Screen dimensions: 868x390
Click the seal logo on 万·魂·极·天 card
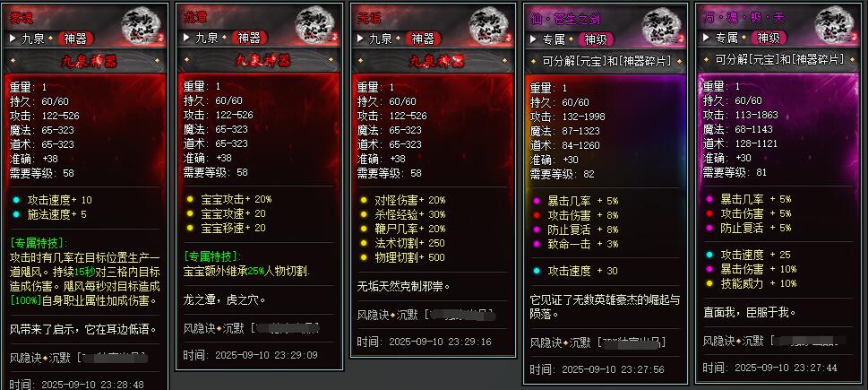coord(834,27)
